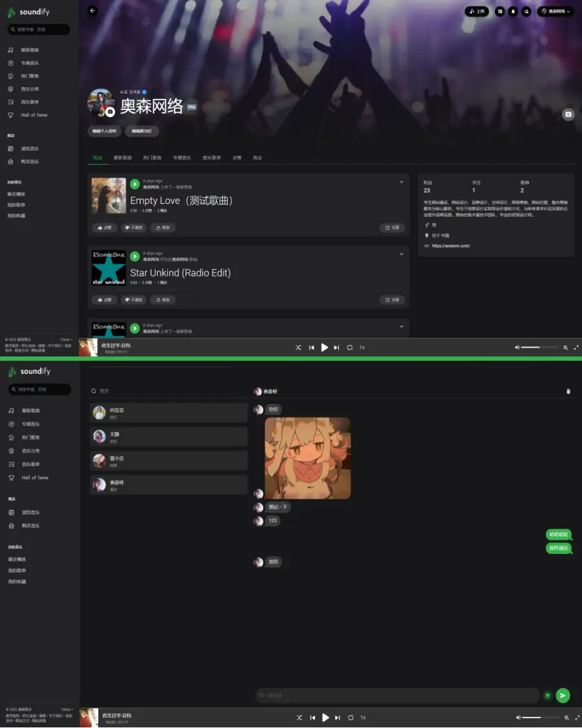582x728 pixels.
Task: Open the 奥森网络 user menu dropdown
Action: (x=555, y=11)
